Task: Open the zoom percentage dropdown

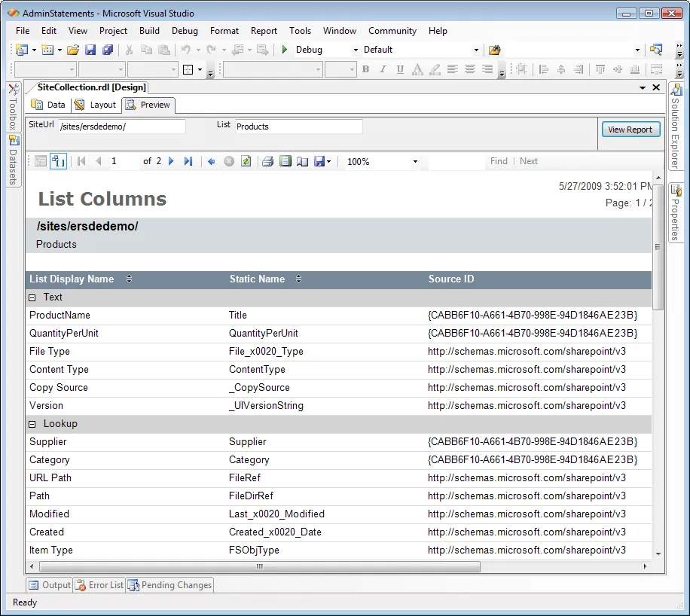Action: [x=416, y=160]
